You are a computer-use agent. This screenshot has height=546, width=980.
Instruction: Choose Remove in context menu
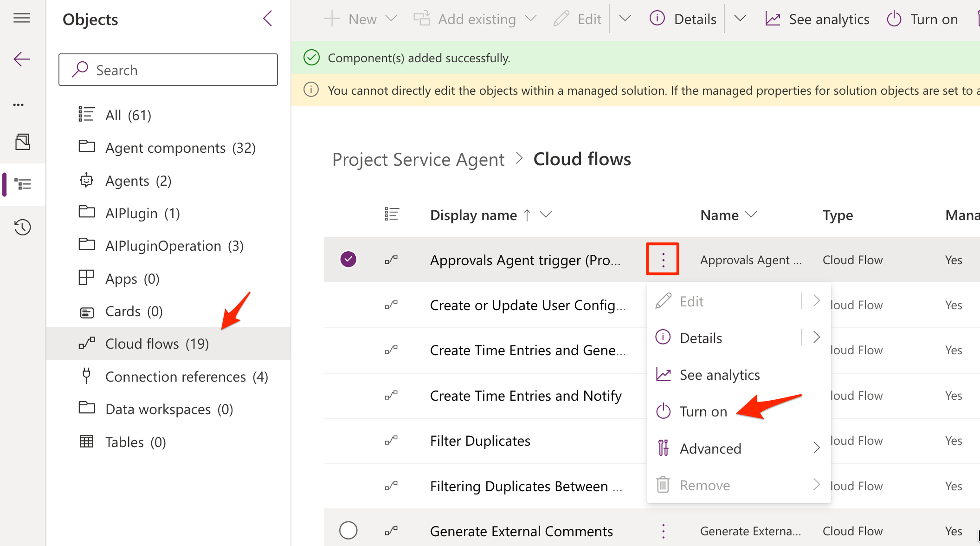(x=739, y=485)
